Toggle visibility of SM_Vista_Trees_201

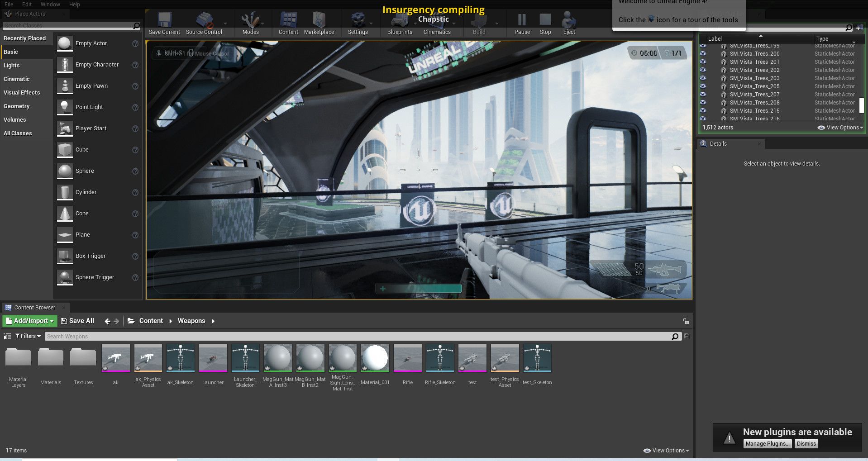[703, 62]
